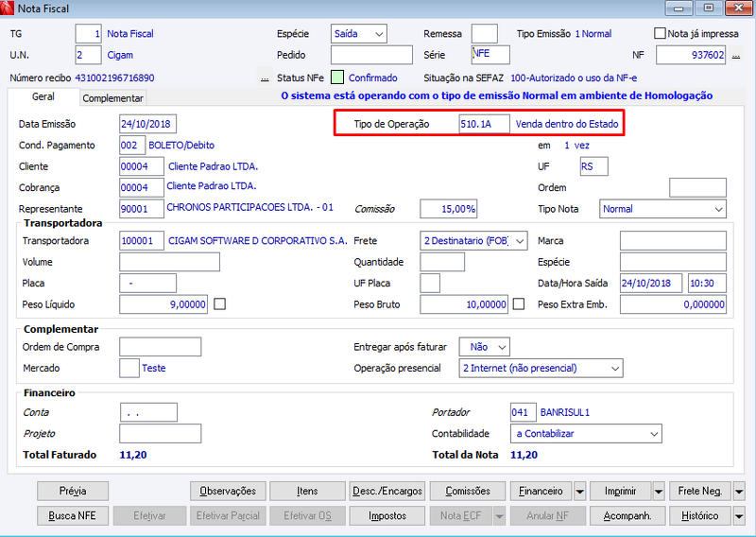Click the Observações button
This screenshot has width=756, height=537.
(x=228, y=492)
